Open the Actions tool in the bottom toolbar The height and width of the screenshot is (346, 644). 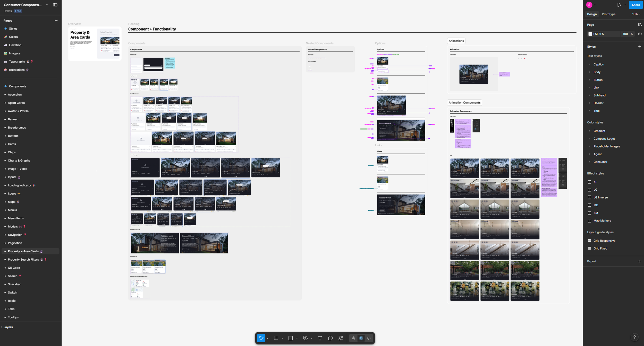point(341,338)
